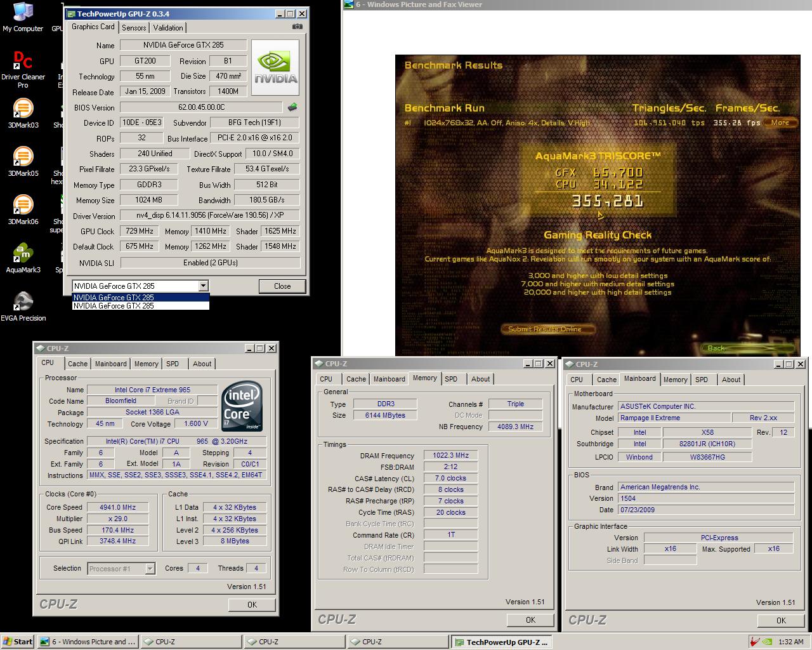The width and height of the screenshot is (812, 650).
Task: Open SPD tab in the Memory CPU-Z window
Action: click(451, 379)
